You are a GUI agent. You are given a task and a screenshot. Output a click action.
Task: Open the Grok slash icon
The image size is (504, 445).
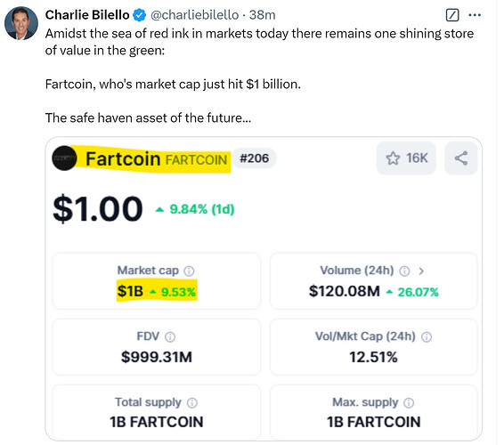coord(452,15)
